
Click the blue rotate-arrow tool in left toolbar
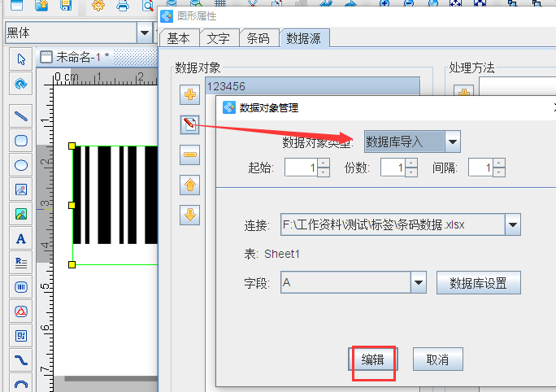pyautogui.click(x=21, y=84)
